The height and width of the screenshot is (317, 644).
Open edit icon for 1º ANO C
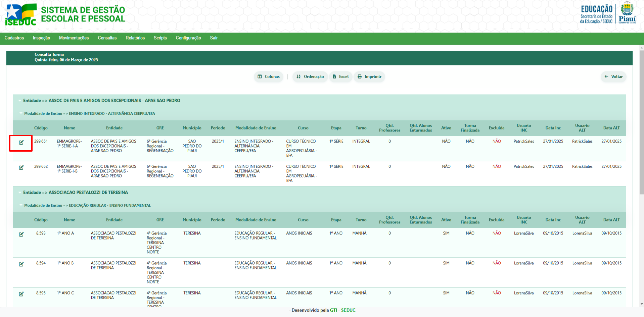click(21, 294)
